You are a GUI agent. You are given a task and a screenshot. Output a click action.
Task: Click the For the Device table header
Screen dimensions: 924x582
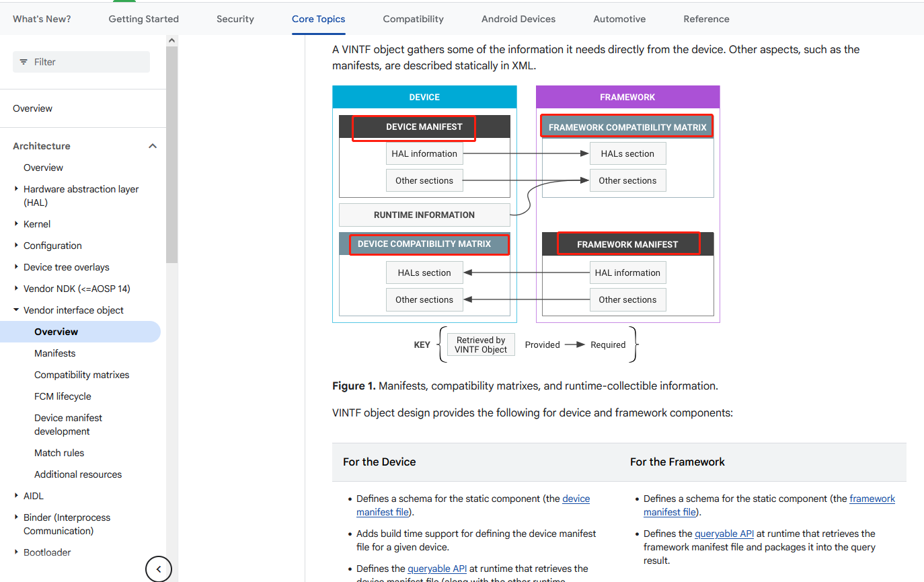pos(379,462)
